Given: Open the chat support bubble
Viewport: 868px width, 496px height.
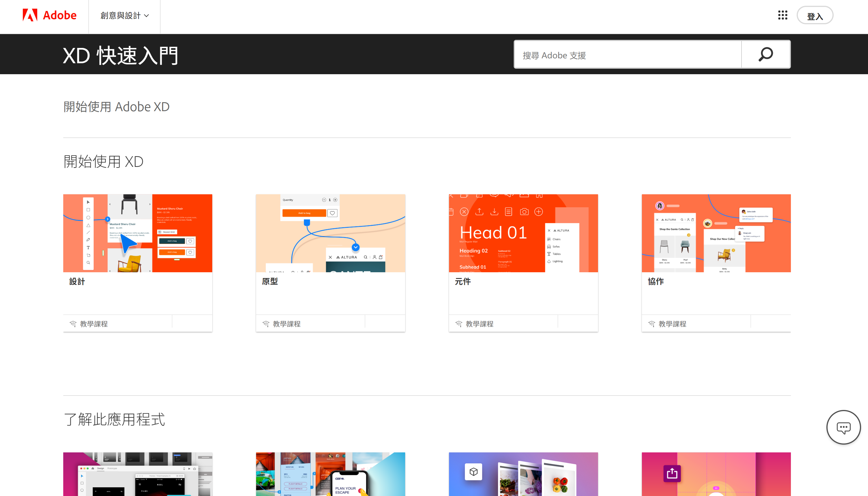Looking at the screenshot, I should (x=843, y=427).
